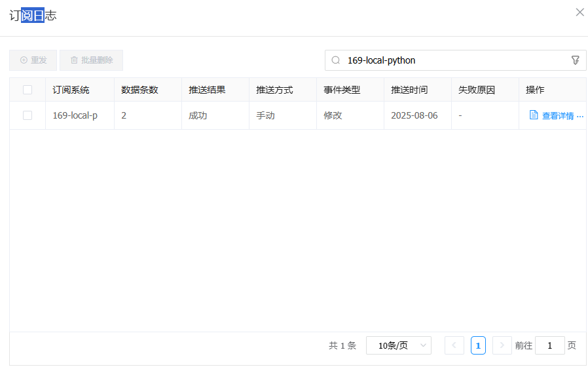
Task: Open the more actions ellipsis icon
Action: (580, 116)
